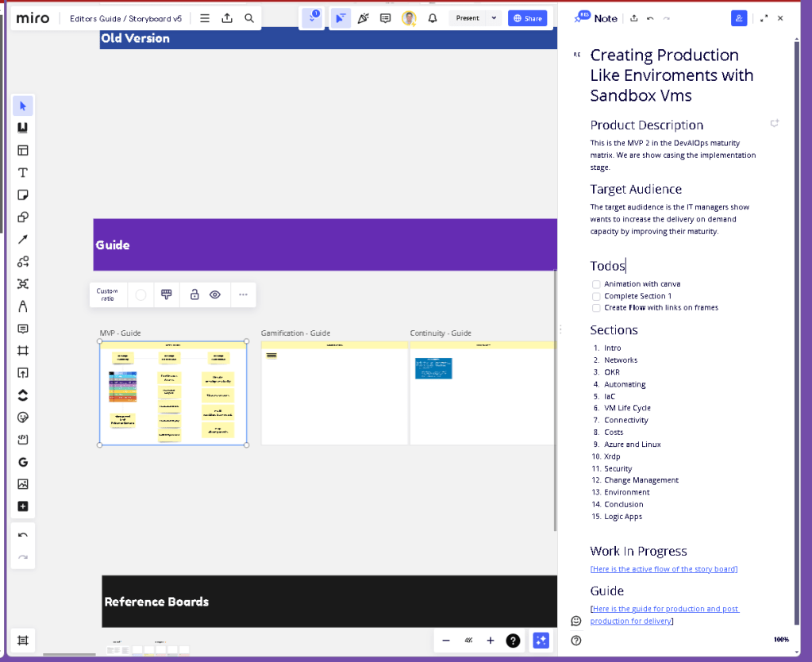
Task: Open the Upload tool
Action: (x=23, y=373)
